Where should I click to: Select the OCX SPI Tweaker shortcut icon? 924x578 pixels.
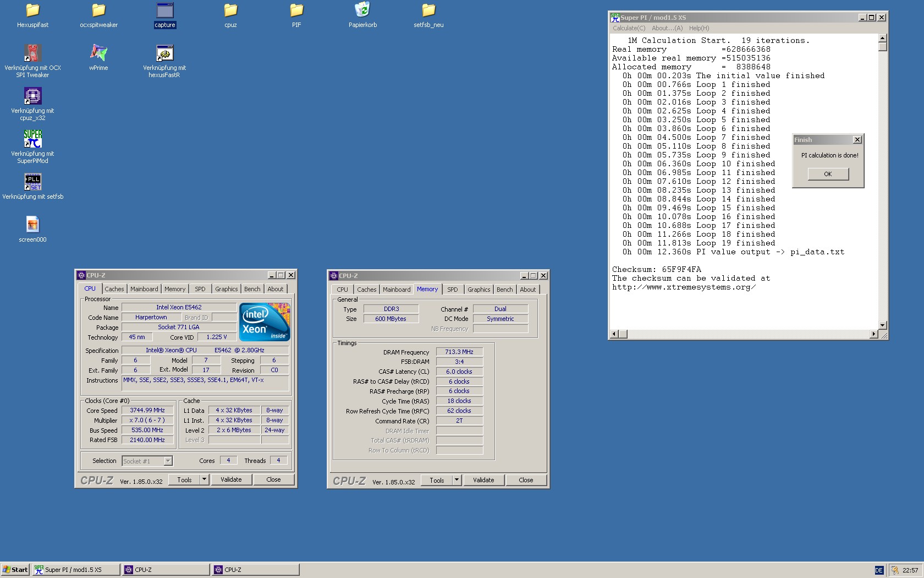point(32,53)
